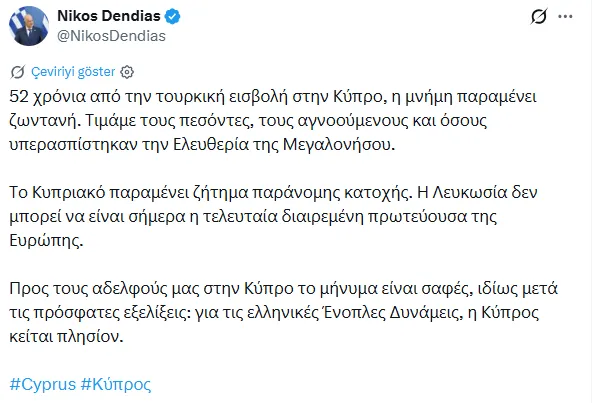The image size is (594, 403).
Task: Click the blue verified badge
Action: tap(173, 17)
